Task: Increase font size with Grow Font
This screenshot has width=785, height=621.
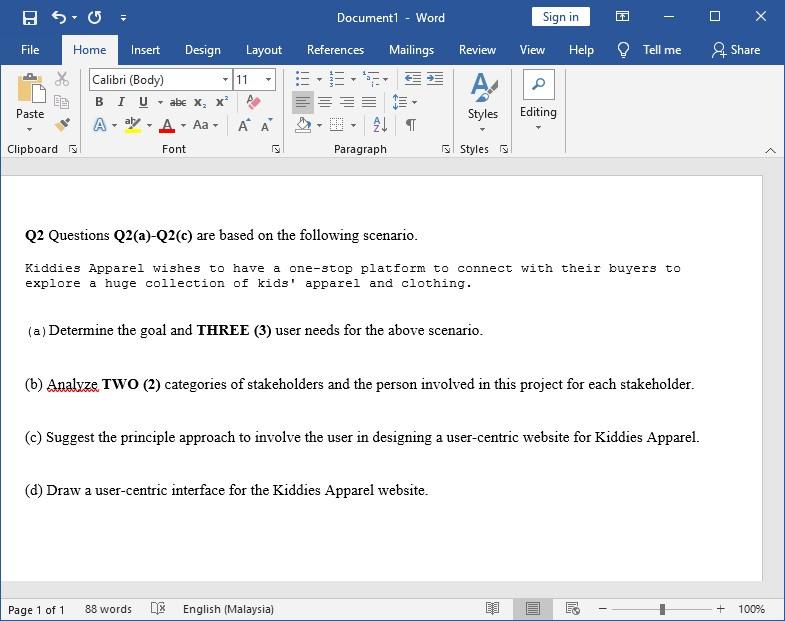Action: point(244,125)
